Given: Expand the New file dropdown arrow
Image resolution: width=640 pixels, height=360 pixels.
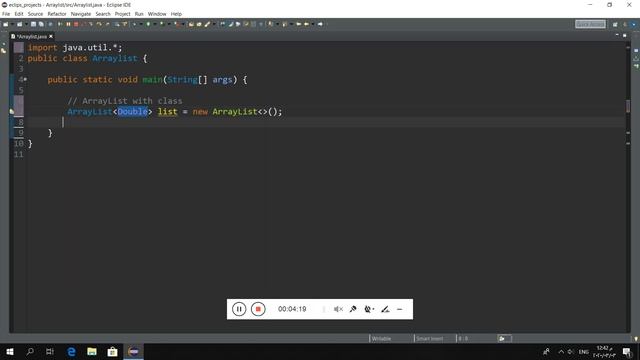Looking at the screenshot, I should click(x=12, y=24).
